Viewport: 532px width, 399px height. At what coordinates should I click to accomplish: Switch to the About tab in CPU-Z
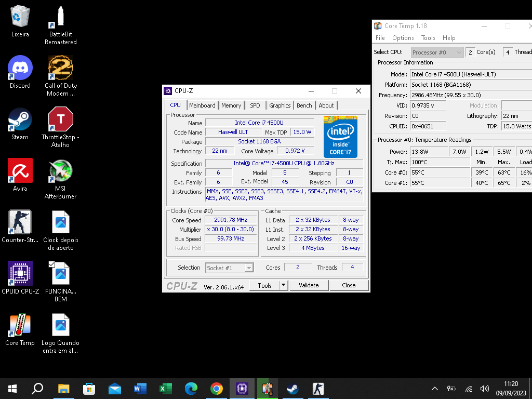pos(326,105)
